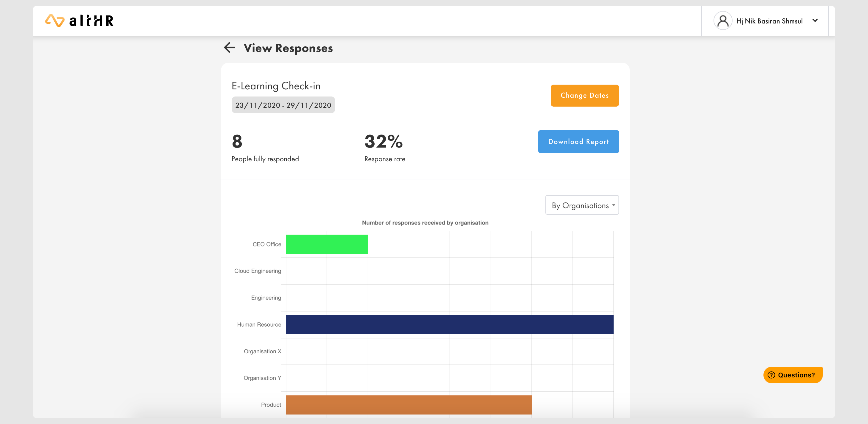Image resolution: width=868 pixels, height=424 pixels.
Task: Click the Download Report button
Action: [578, 142]
